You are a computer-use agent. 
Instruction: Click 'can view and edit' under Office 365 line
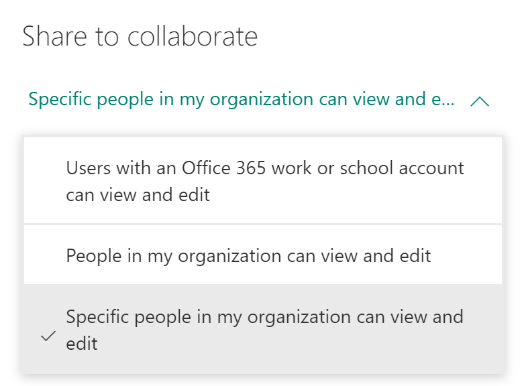point(138,195)
